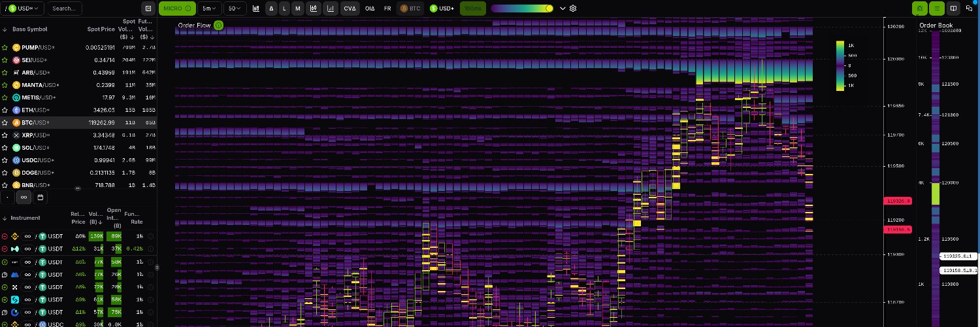This screenshot has width=980, height=327.
Task: Sort by Spot Volume column
Action: pos(127,29)
